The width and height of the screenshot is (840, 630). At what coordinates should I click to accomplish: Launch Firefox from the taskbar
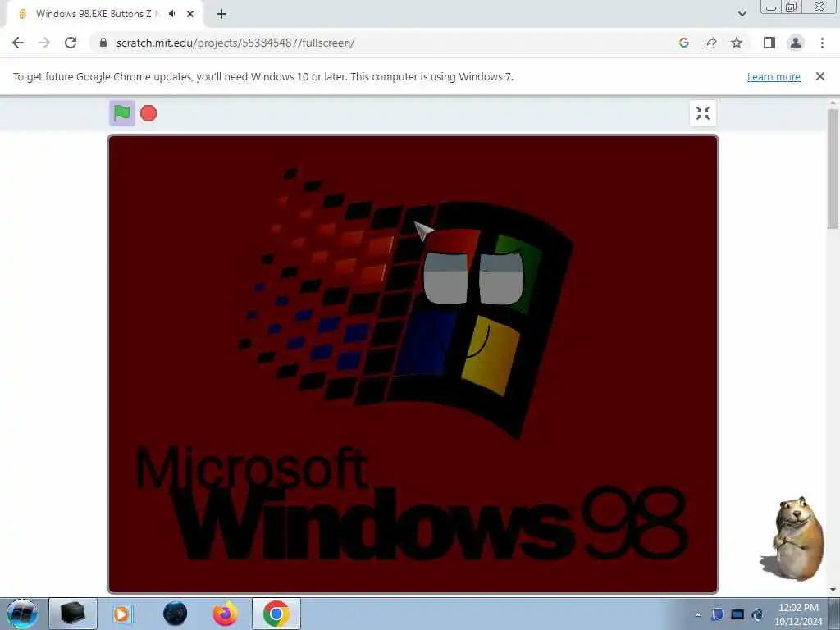[x=225, y=614]
